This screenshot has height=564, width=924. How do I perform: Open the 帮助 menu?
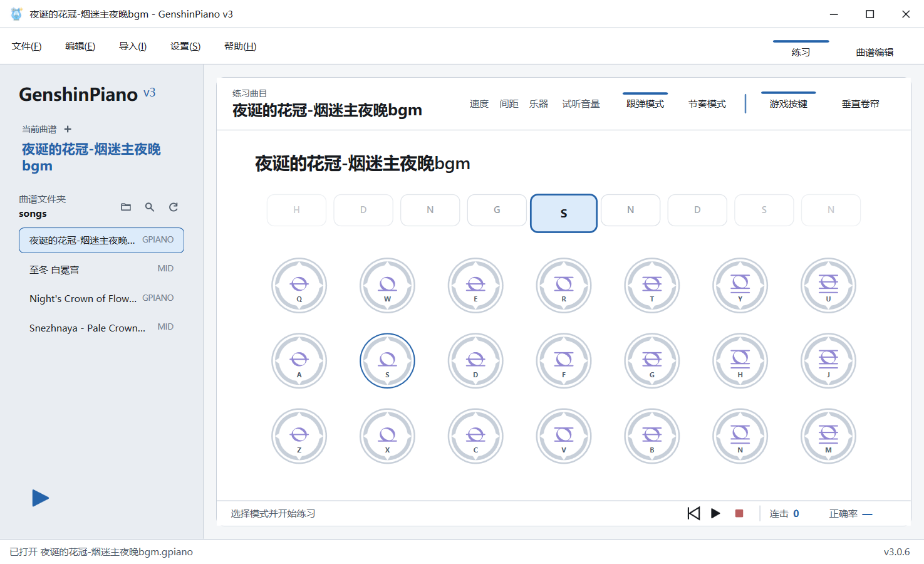point(241,46)
